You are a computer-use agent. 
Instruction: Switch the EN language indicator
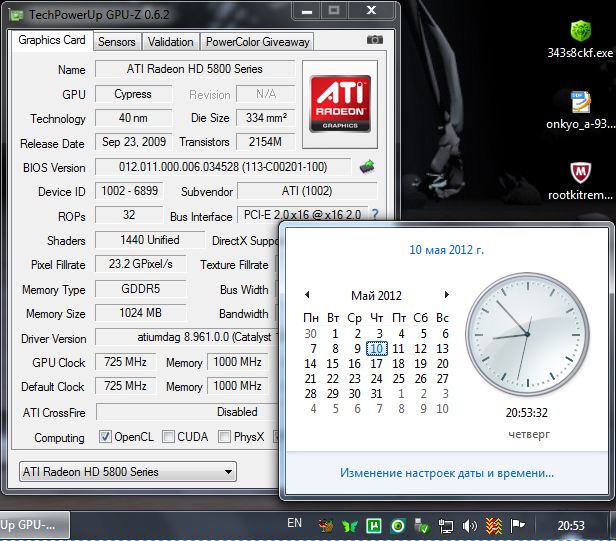coord(294,523)
